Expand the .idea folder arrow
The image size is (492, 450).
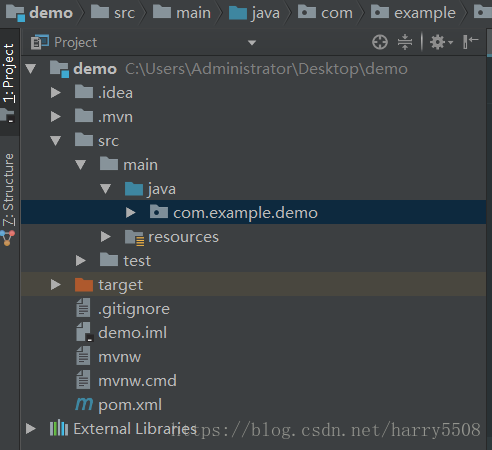(56, 93)
